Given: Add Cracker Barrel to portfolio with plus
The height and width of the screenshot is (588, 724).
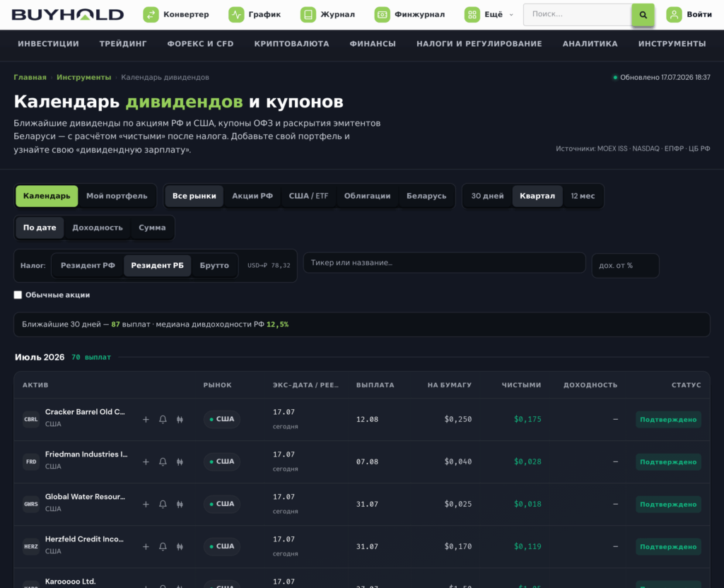Looking at the screenshot, I should click(x=146, y=420).
